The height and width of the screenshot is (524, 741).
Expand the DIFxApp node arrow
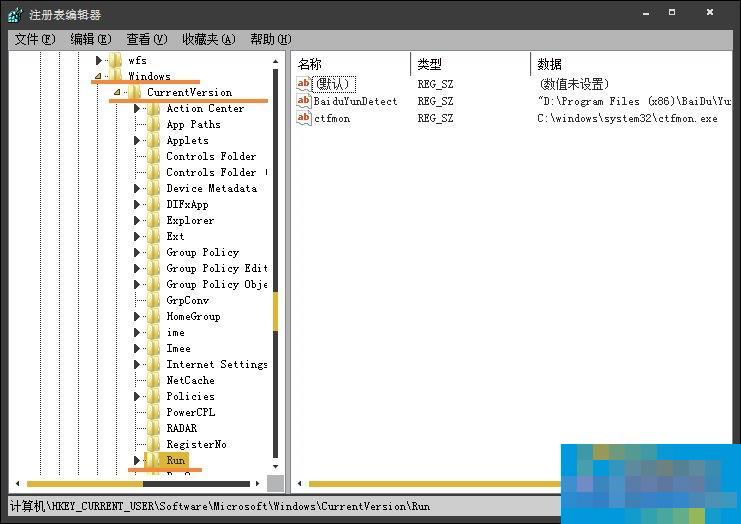137,205
